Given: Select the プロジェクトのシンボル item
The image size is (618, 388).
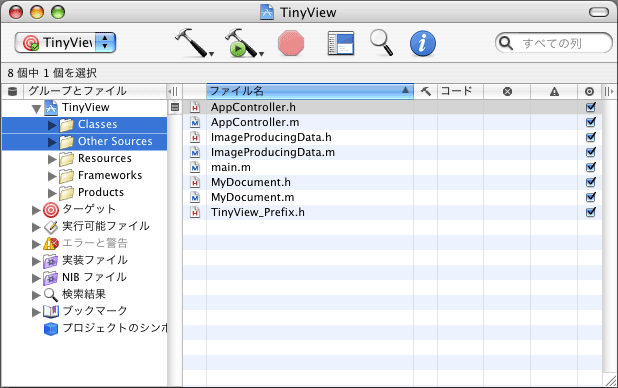Looking at the screenshot, I should click(x=115, y=328).
